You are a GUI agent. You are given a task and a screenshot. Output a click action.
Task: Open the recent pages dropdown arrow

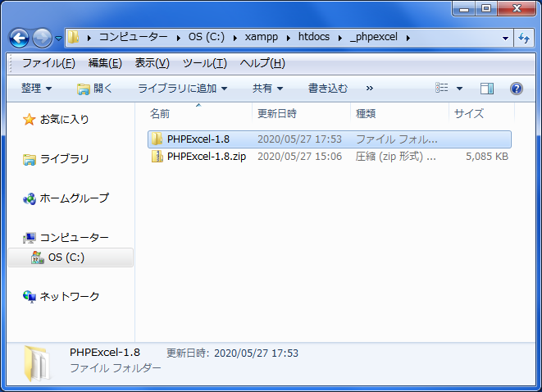coord(59,38)
